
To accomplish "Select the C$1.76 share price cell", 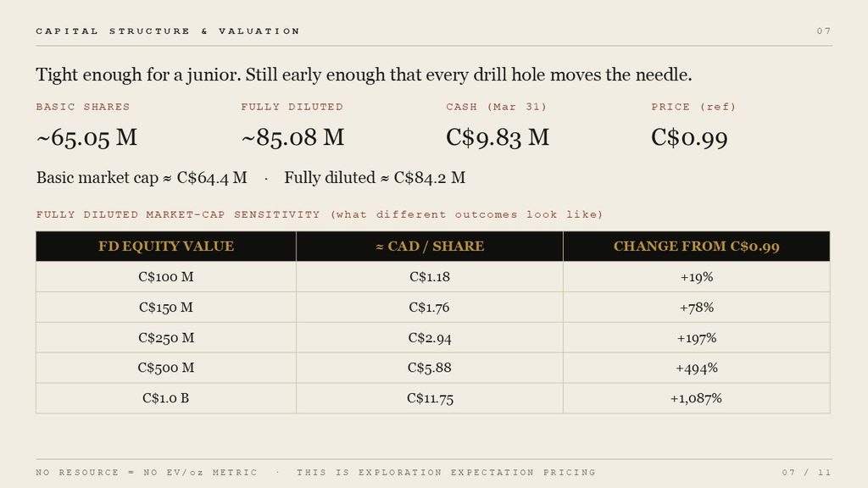I will coord(430,307).
